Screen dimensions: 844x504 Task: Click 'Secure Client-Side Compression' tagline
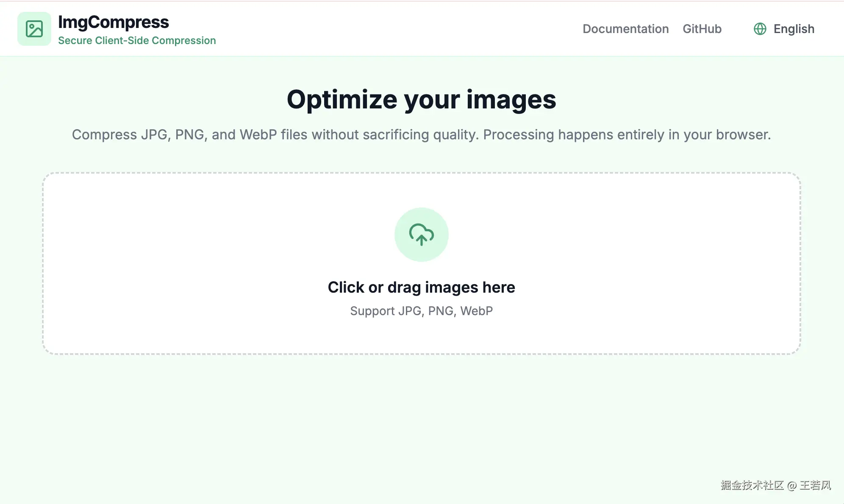click(x=137, y=41)
